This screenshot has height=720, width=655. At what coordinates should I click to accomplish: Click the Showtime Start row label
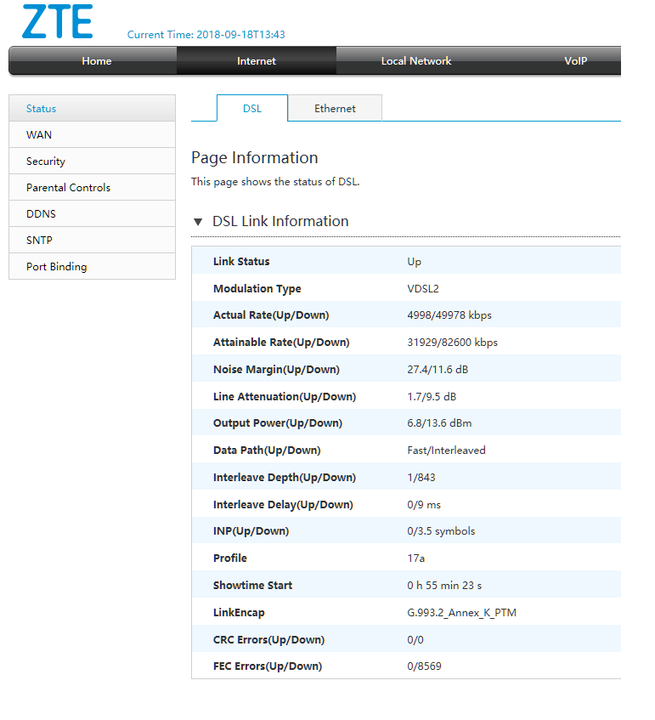pyautogui.click(x=253, y=586)
